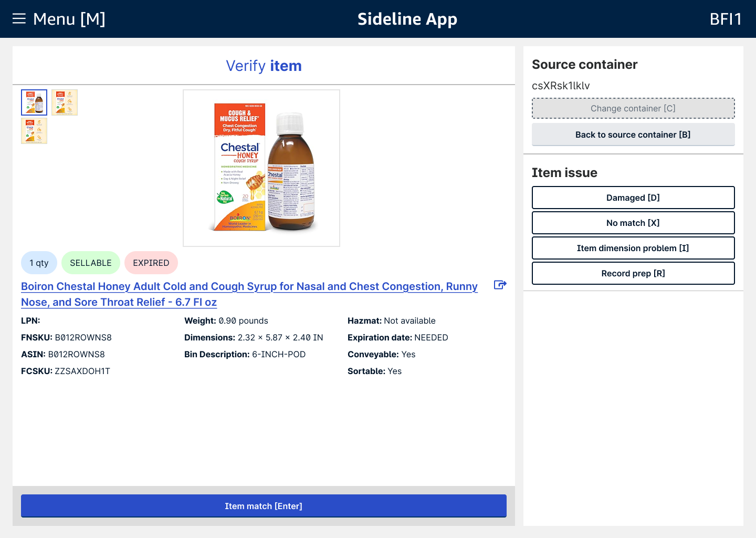Report item as Damaged [D]
Viewport: 756px width, 538px height.
pos(633,198)
